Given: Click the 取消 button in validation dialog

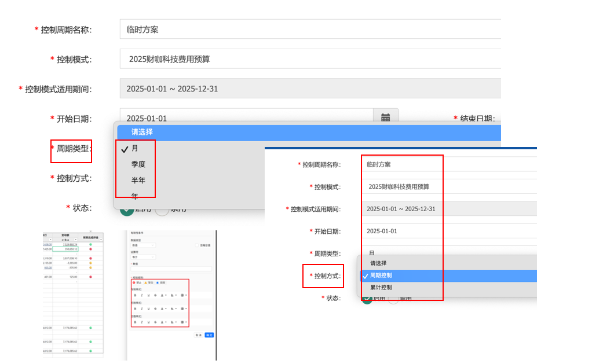Looking at the screenshot, I should (199, 335).
